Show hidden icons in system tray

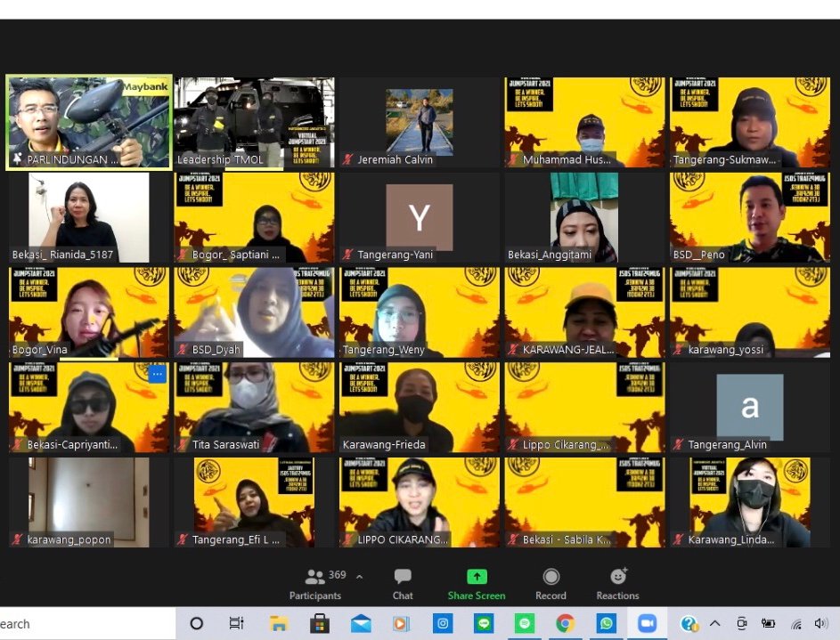(715, 623)
